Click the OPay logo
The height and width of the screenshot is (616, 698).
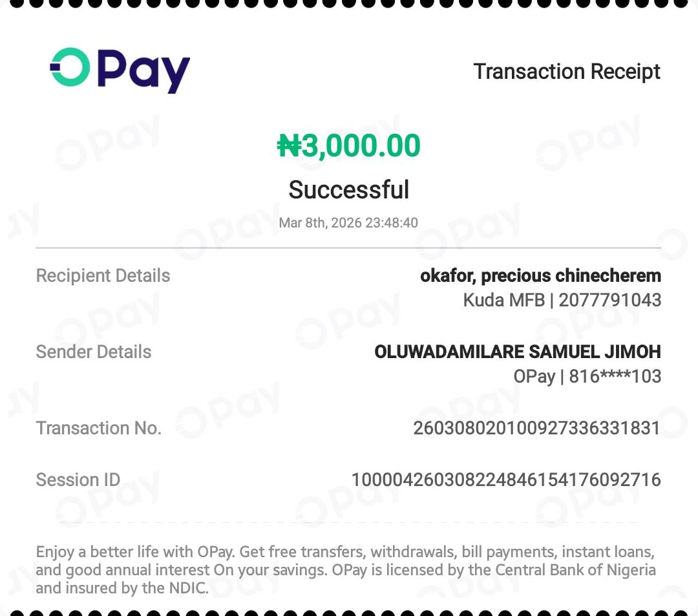[120, 70]
